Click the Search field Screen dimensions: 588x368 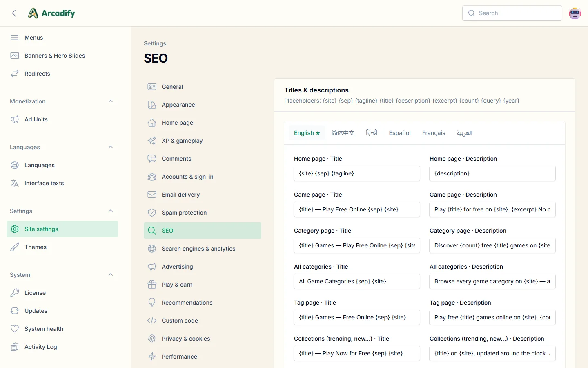[512, 13]
